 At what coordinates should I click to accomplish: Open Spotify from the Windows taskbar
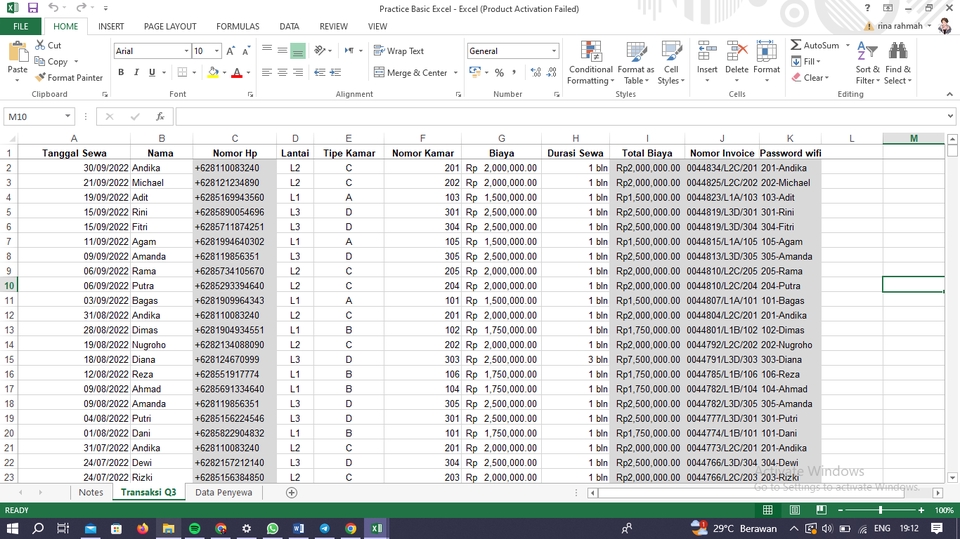pyautogui.click(x=195, y=529)
